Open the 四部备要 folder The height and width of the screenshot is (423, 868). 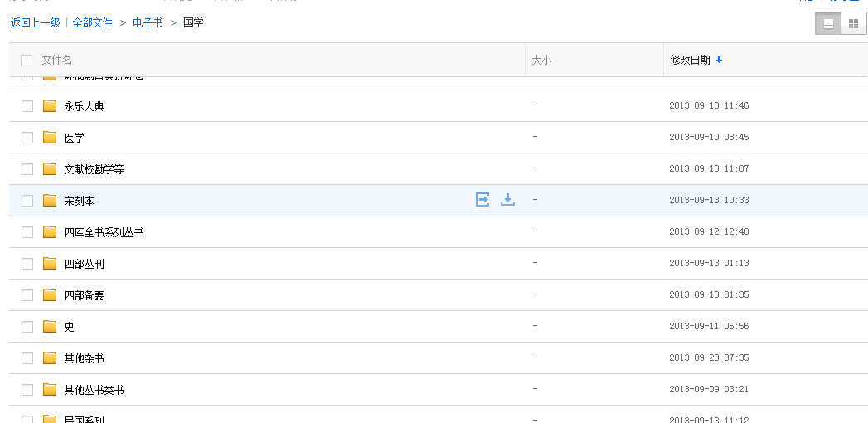84,295
